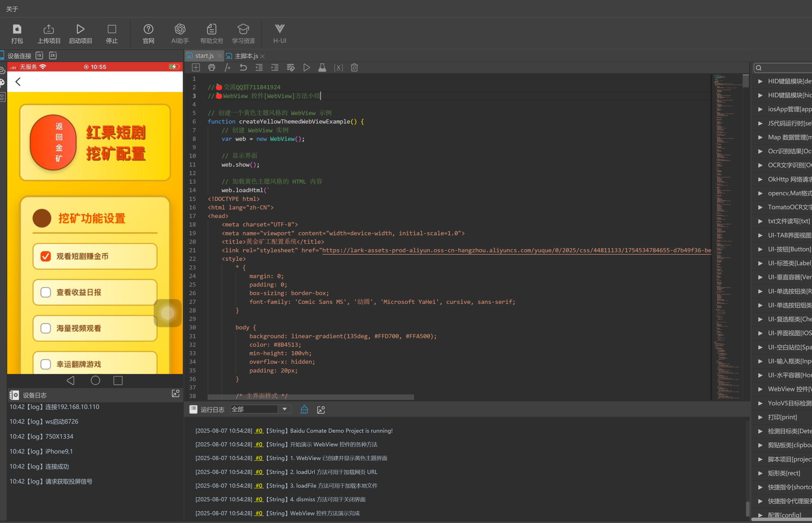Screen dimensions: 812x523
Task: Click the pop-out icon for 设备日志
Action: click(175, 394)
